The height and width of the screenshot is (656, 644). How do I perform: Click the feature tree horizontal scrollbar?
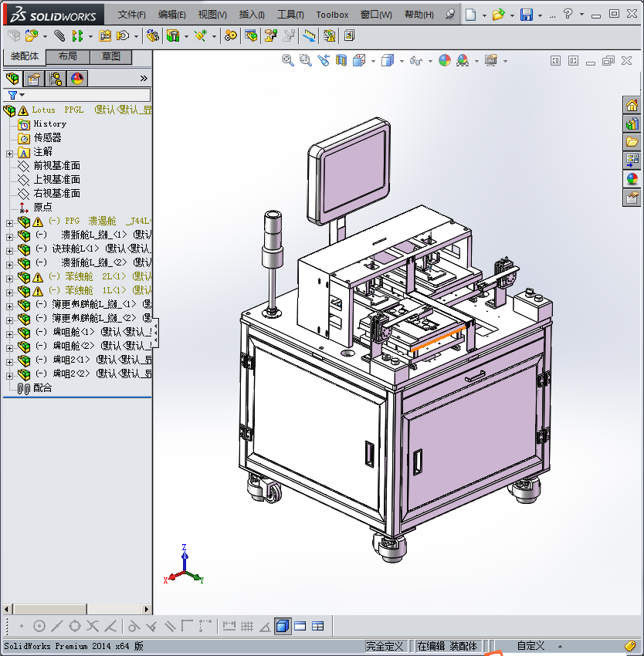(x=69, y=609)
